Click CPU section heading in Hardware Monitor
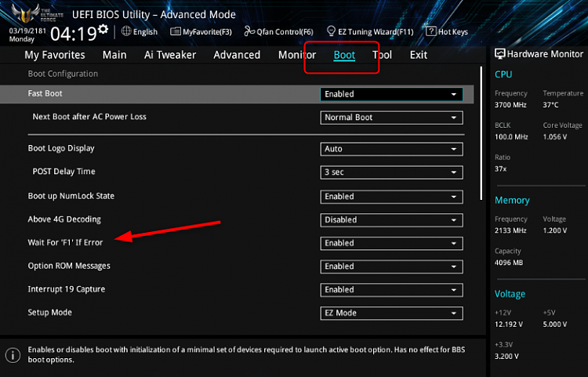This screenshot has height=377, width=588. coord(503,74)
